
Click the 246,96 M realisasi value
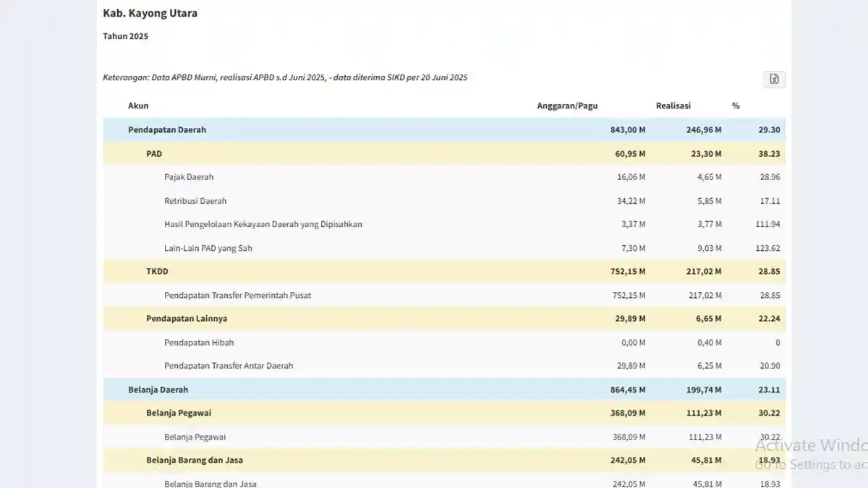[704, 130]
